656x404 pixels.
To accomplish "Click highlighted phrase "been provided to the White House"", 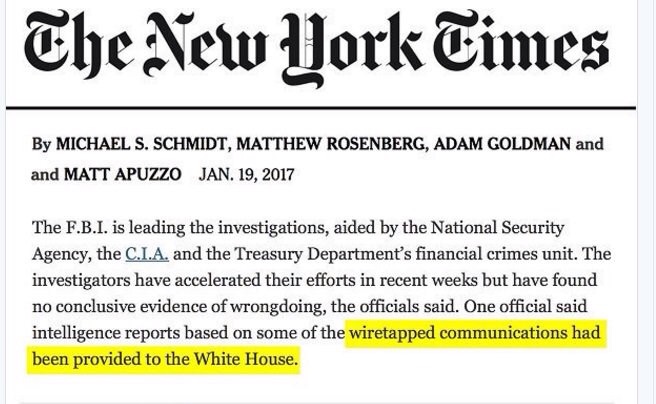I will coord(165,358).
